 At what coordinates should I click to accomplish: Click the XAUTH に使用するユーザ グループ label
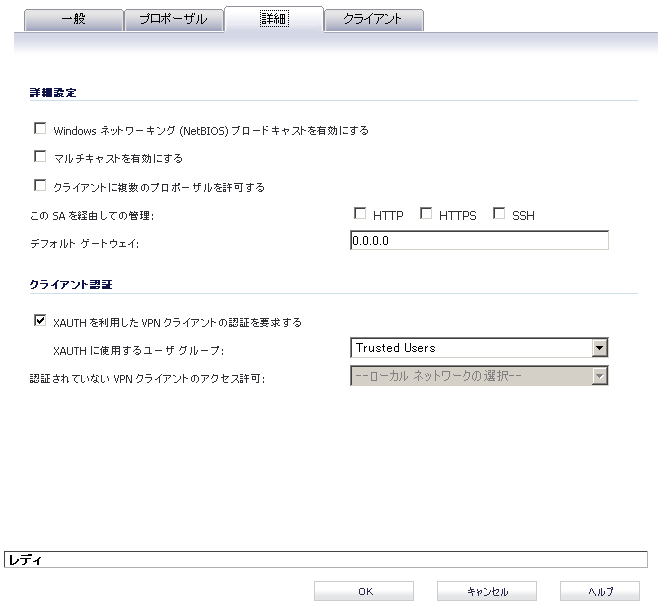pyautogui.click(x=138, y=351)
